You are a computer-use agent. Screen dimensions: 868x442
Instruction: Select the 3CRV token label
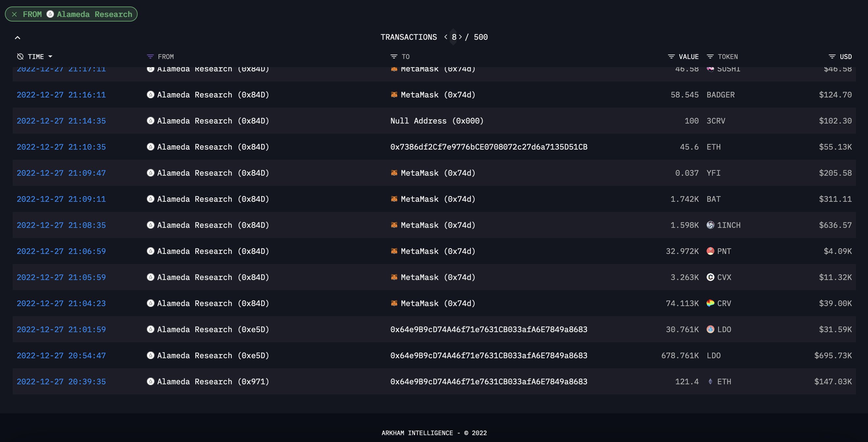coord(716,121)
